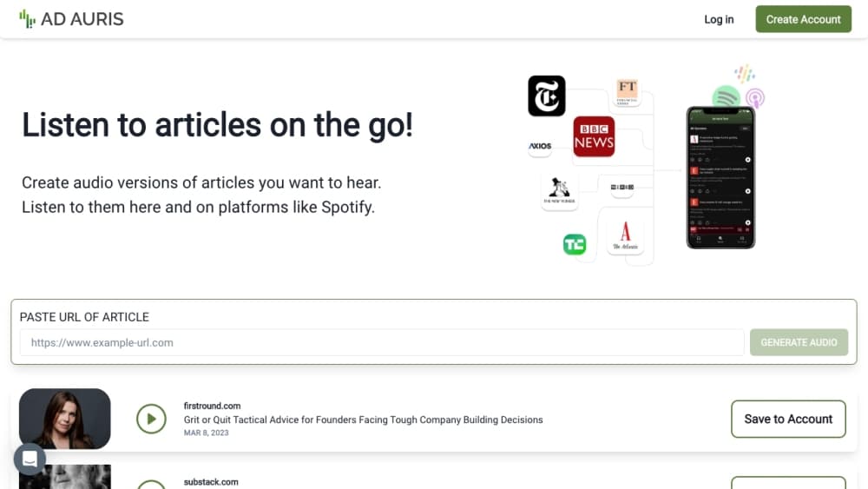Viewport: 868px width, 489px height.
Task: Click The Atlantic logo
Action: click(x=625, y=236)
